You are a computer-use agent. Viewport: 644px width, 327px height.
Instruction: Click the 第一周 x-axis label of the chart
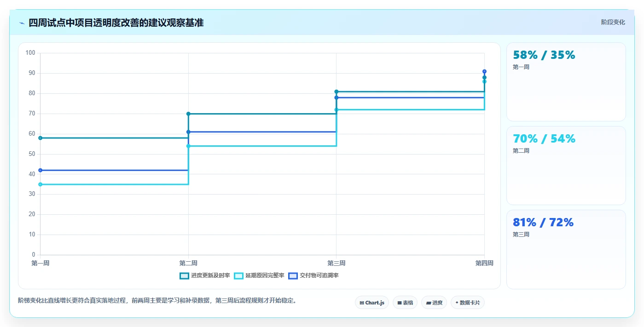[41, 263]
